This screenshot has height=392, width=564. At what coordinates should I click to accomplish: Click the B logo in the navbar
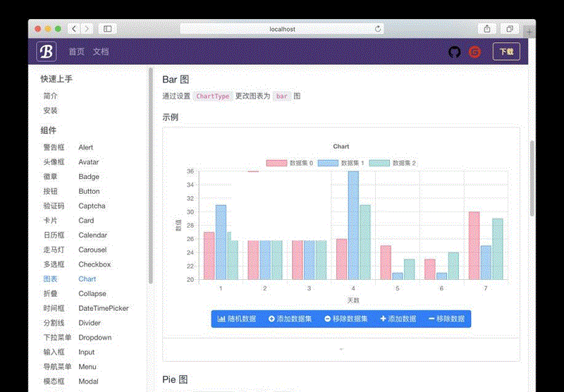47,51
